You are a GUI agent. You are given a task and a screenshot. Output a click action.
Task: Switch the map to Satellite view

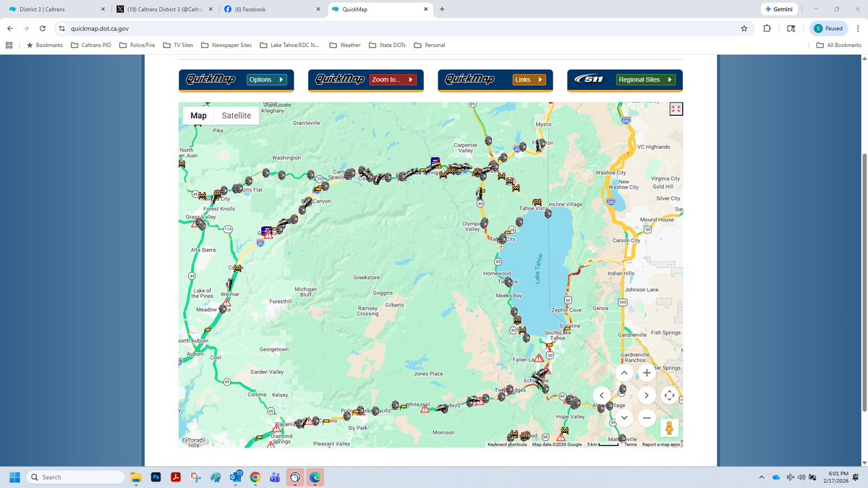235,116
